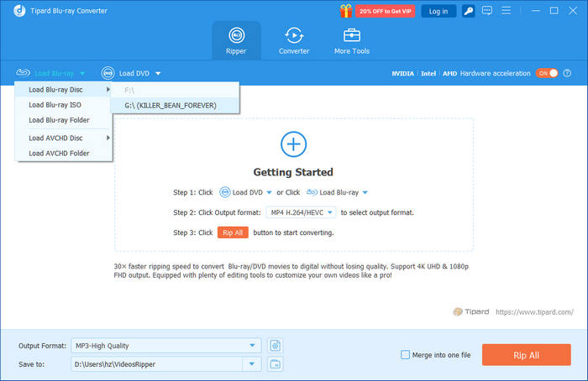Turn off hardware acceleration switch
The height and width of the screenshot is (381, 588).
pyautogui.click(x=547, y=73)
